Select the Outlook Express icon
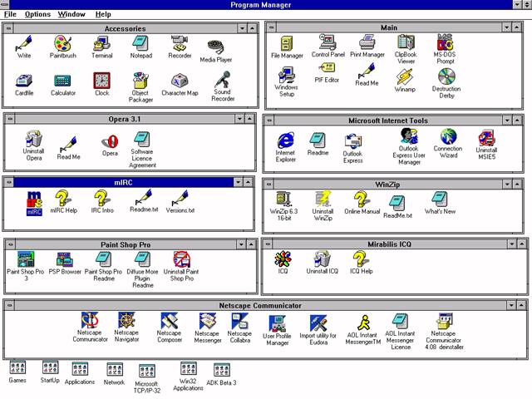The image size is (532, 399). coord(352,141)
